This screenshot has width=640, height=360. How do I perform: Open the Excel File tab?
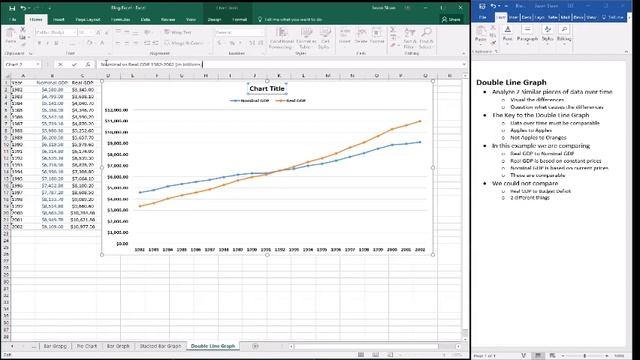(13, 19)
